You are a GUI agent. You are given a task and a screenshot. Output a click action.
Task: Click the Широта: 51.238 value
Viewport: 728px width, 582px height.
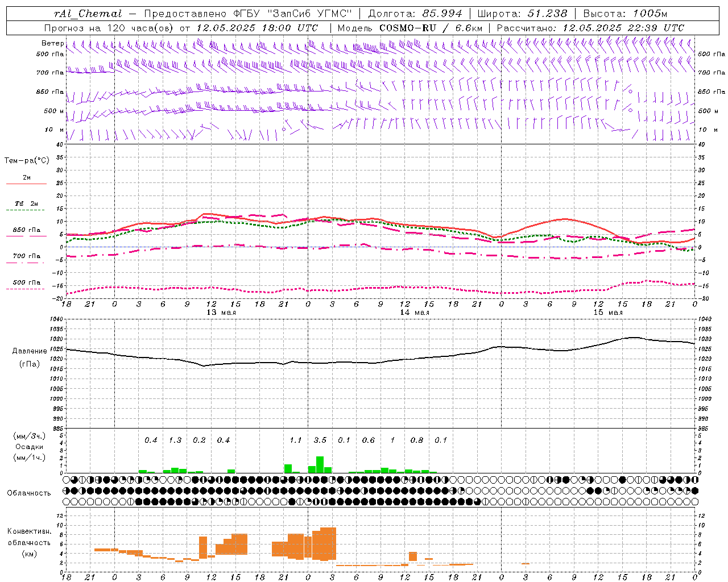[522, 14]
